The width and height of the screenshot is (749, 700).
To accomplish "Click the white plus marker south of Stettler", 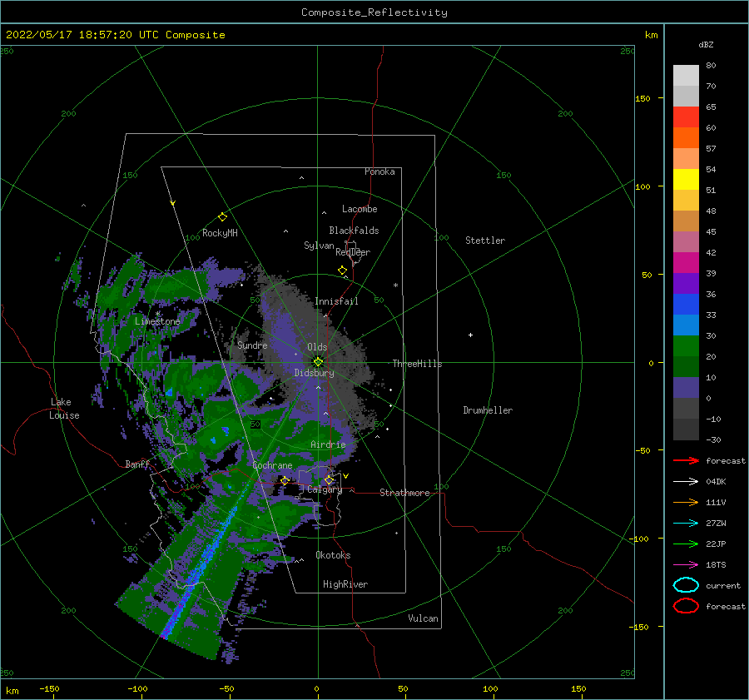I will point(470,335).
